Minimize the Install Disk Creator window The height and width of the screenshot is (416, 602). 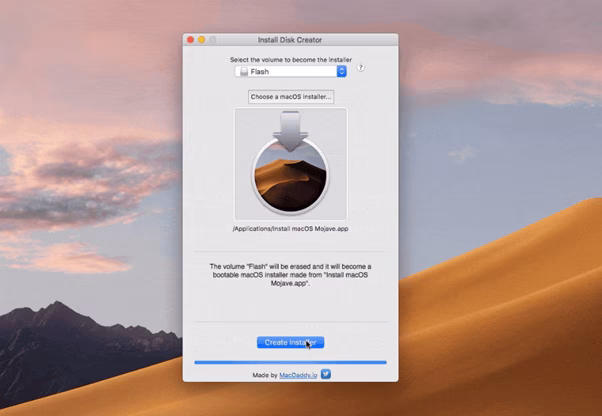pyautogui.click(x=202, y=40)
